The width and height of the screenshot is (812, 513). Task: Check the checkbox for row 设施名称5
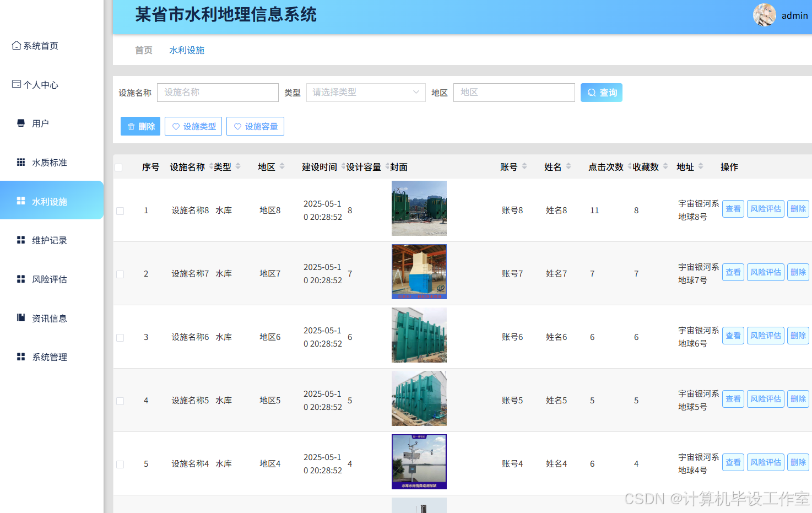pos(120,401)
